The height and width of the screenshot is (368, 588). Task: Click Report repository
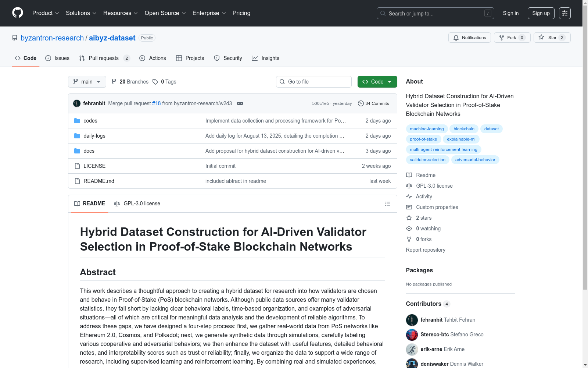pyautogui.click(x=426, y=250)
